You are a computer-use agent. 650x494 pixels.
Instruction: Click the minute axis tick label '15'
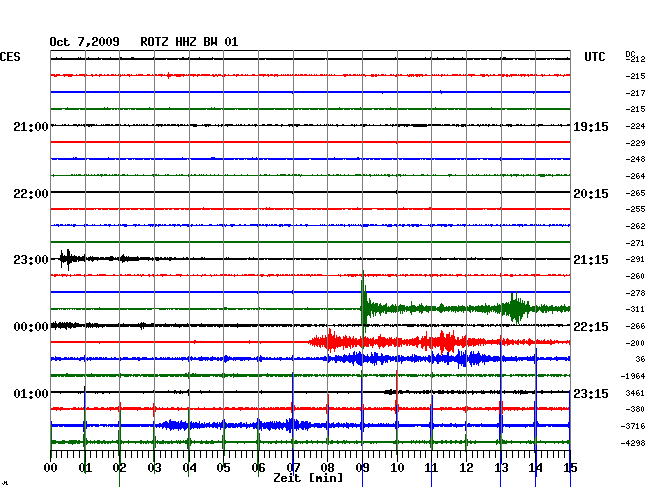click(x=570, y=468)
